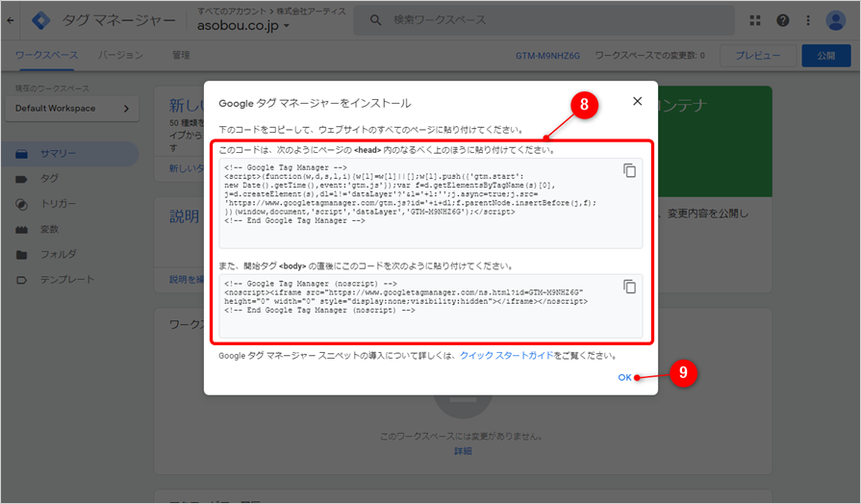Screen dimensions: 861x504
Task: Click the ワークスペースでの変更数: 0 text
Action: click(649, 56)
